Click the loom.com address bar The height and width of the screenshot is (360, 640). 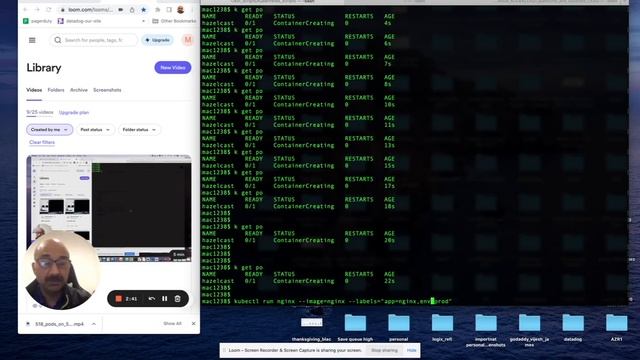point(90,9)
